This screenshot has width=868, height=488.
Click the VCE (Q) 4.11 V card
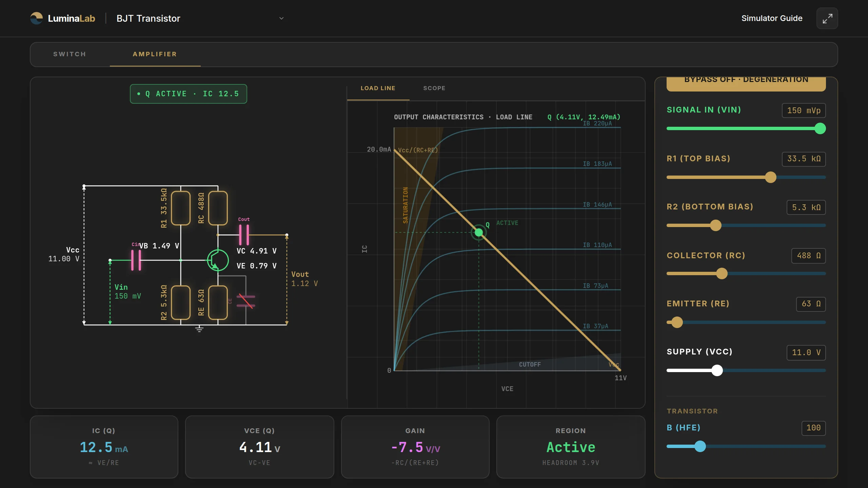tap(259, 447)
